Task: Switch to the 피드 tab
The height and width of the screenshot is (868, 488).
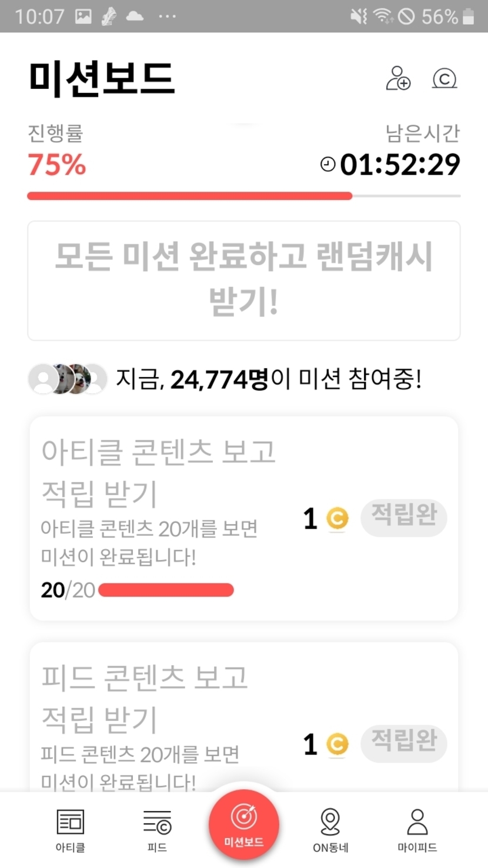Action: (157, 830)
